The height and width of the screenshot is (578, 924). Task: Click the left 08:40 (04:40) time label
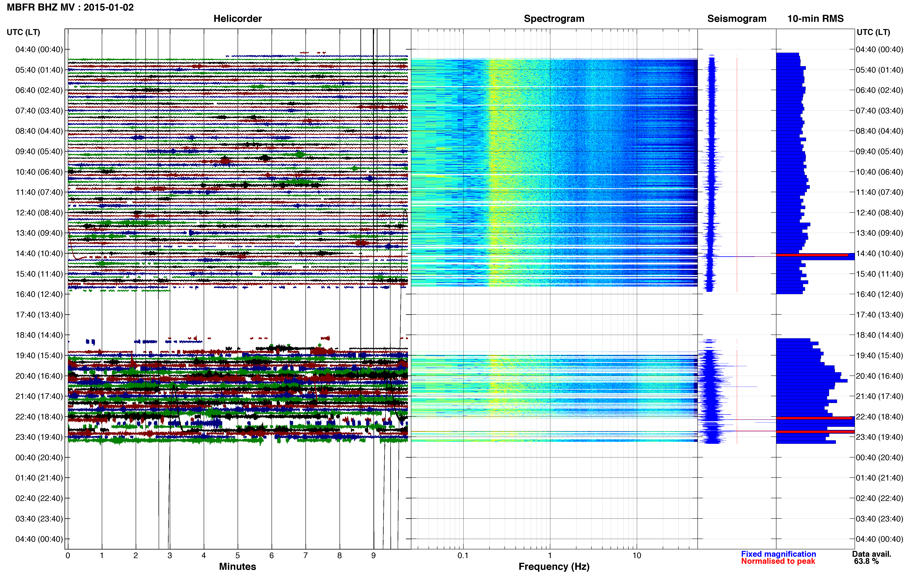[39, 131]
